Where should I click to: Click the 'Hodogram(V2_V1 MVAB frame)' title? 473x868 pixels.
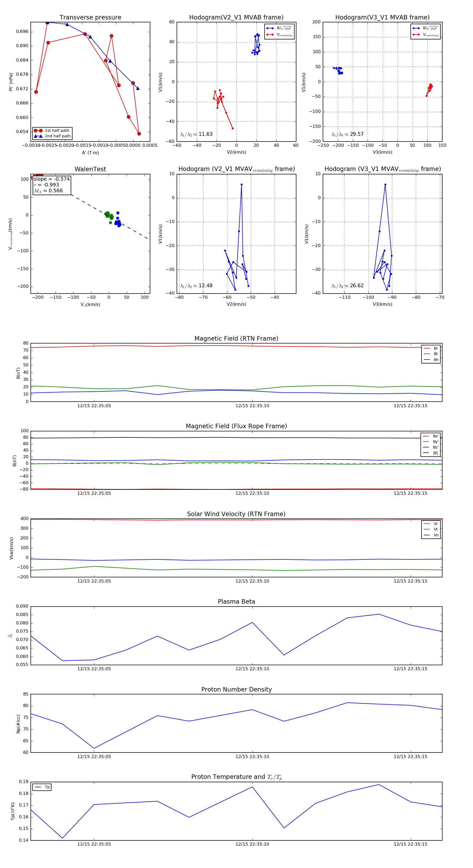click(x=236, y=18)
